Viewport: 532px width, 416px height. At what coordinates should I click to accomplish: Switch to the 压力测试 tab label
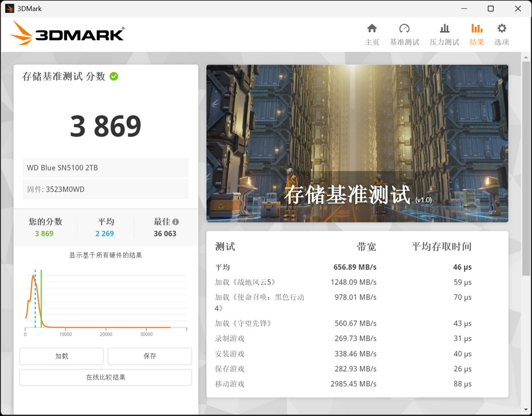(x=444, y=42)
